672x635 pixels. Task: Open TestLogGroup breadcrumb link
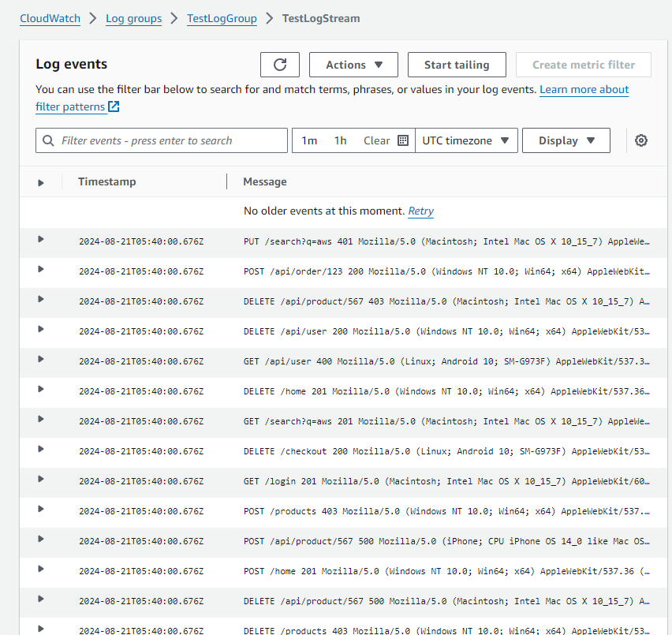coord(222,18)
